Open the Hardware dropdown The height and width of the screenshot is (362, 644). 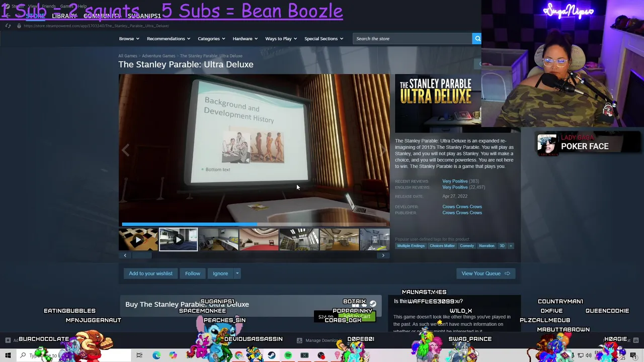(245, 39)
